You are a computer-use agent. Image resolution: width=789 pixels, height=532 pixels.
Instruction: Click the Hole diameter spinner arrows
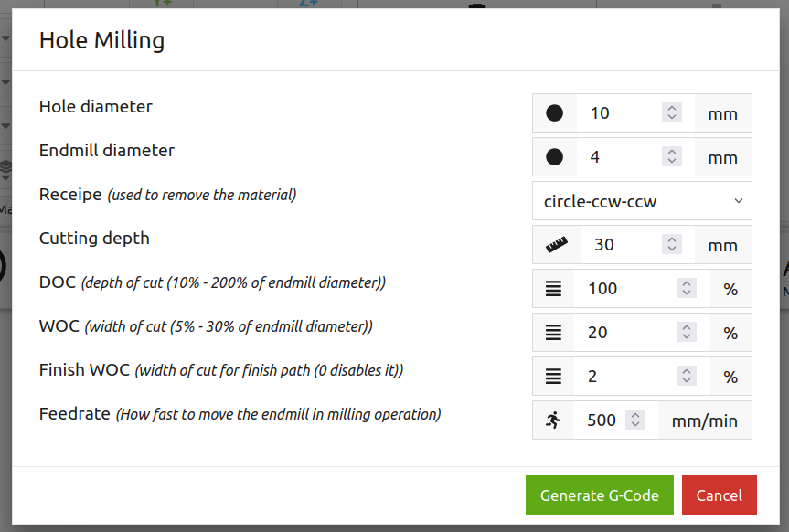coord(672,112)
